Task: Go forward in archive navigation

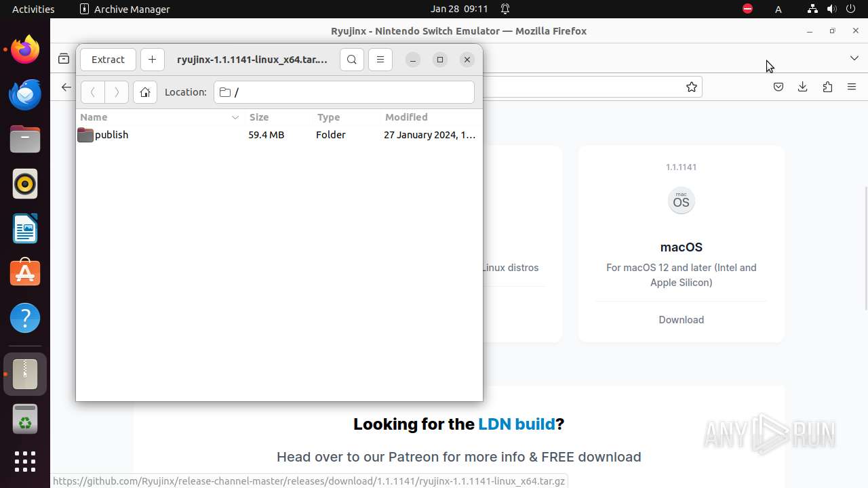Action: 117,92
